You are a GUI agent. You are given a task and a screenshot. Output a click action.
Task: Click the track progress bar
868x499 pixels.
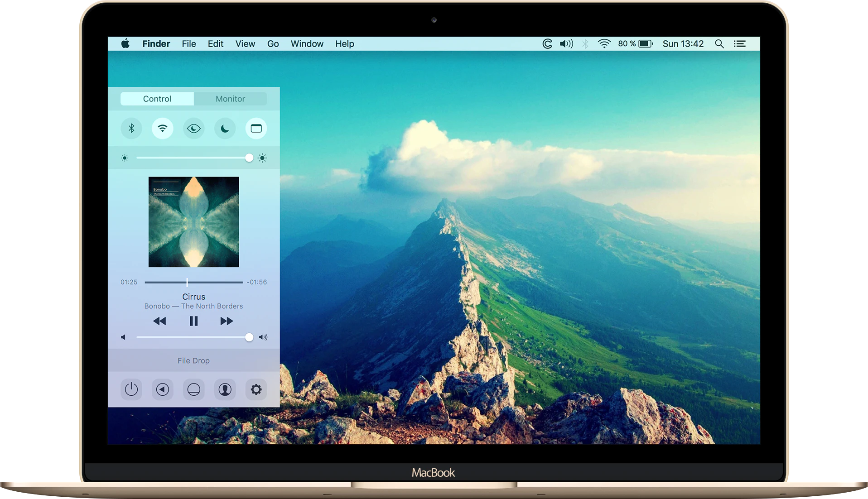[x=194, y=282]
